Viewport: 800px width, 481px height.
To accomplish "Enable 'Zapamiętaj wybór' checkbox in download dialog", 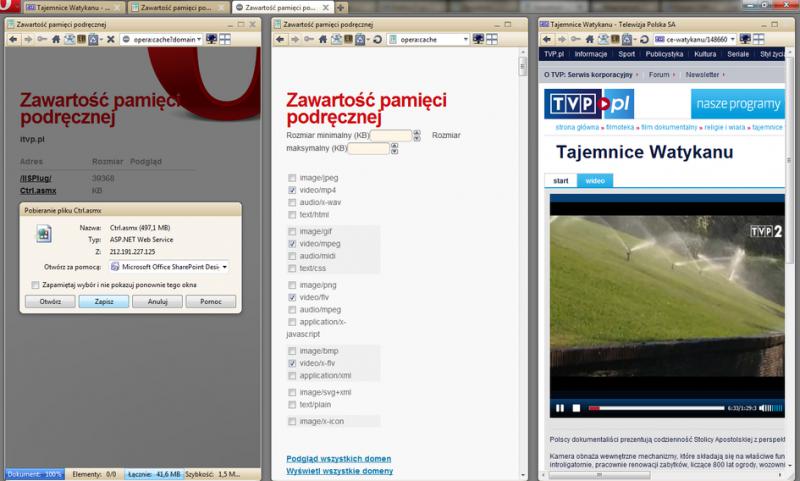I will pyautogui.click(x=35, y=285).
